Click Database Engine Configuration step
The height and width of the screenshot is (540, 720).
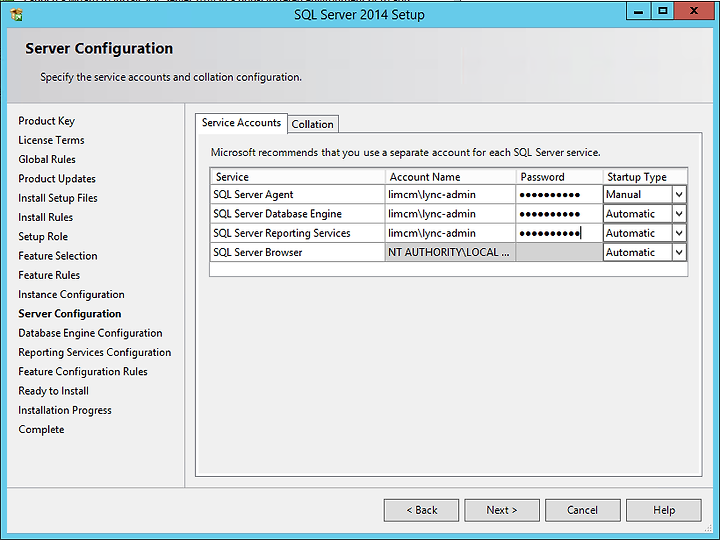click(90, 333)
